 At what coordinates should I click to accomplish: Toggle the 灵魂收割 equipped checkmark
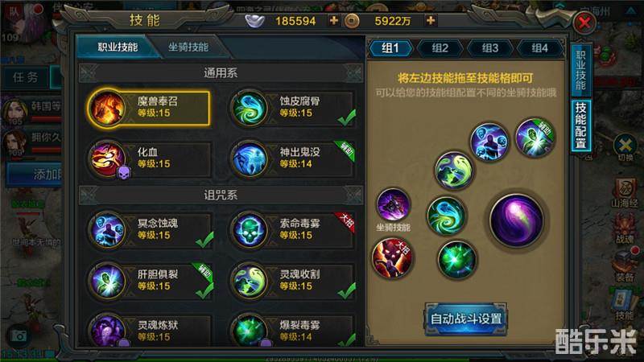pyautogui.click(x=347, y=290)
